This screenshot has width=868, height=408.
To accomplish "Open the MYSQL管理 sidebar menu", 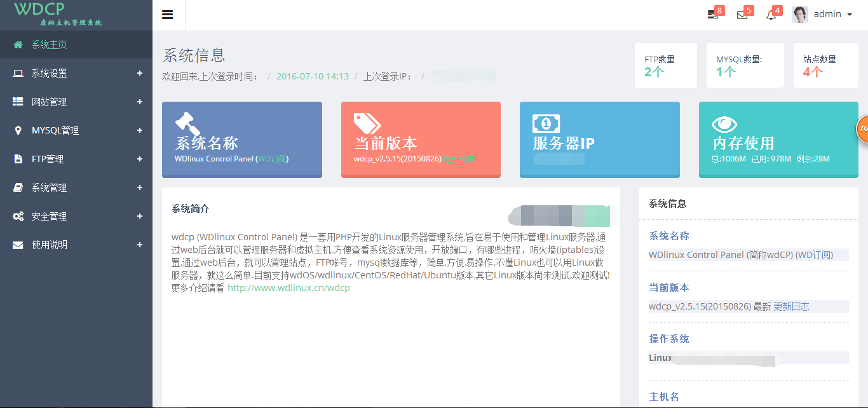I will (76, 130).
